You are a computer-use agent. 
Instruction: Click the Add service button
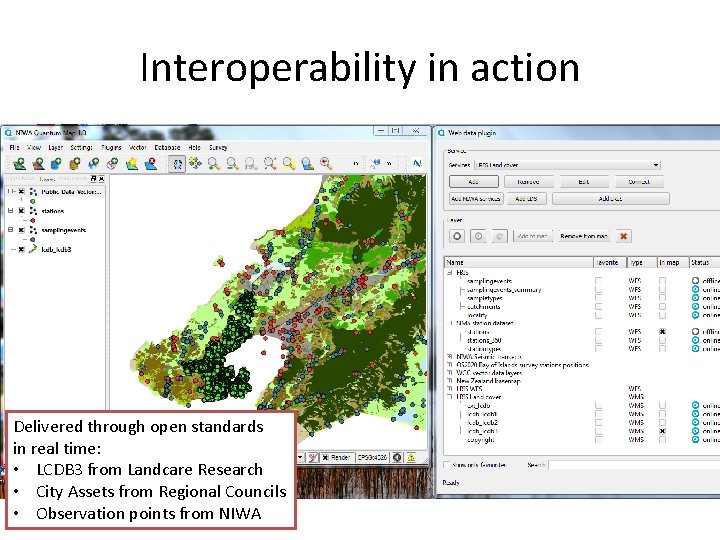coord(473,181)
